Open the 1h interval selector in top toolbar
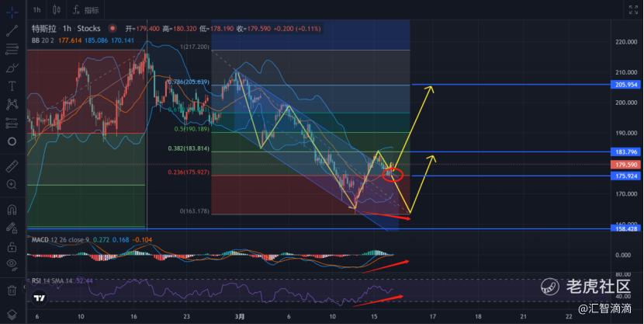The image size is (644, 324). point(37,10)
